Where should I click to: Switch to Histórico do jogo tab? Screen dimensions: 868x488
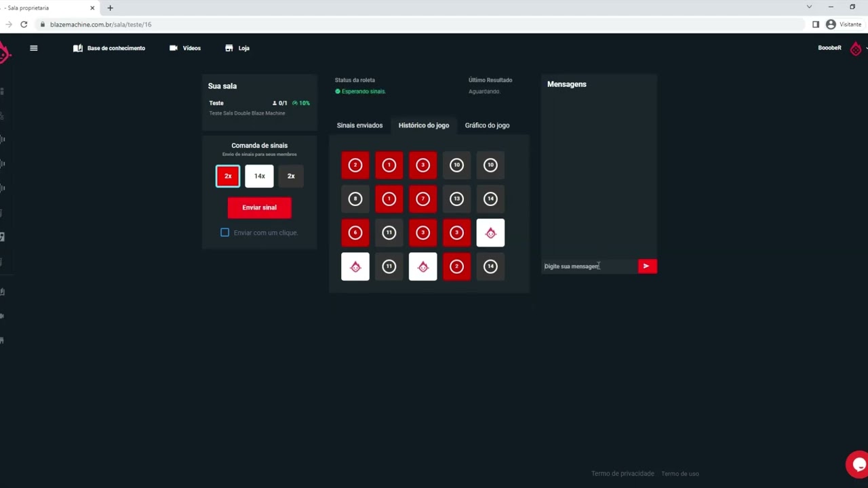[424, 125]
